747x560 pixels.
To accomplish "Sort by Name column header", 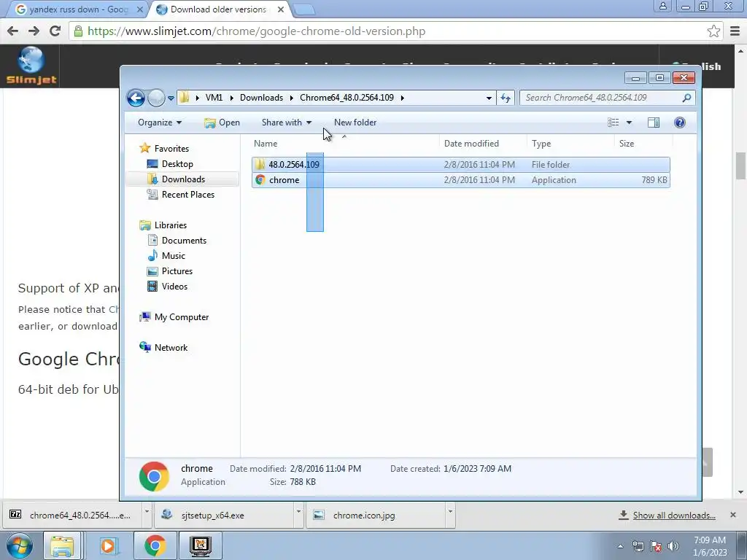I will pyautogui.click(x=266, y=144).
